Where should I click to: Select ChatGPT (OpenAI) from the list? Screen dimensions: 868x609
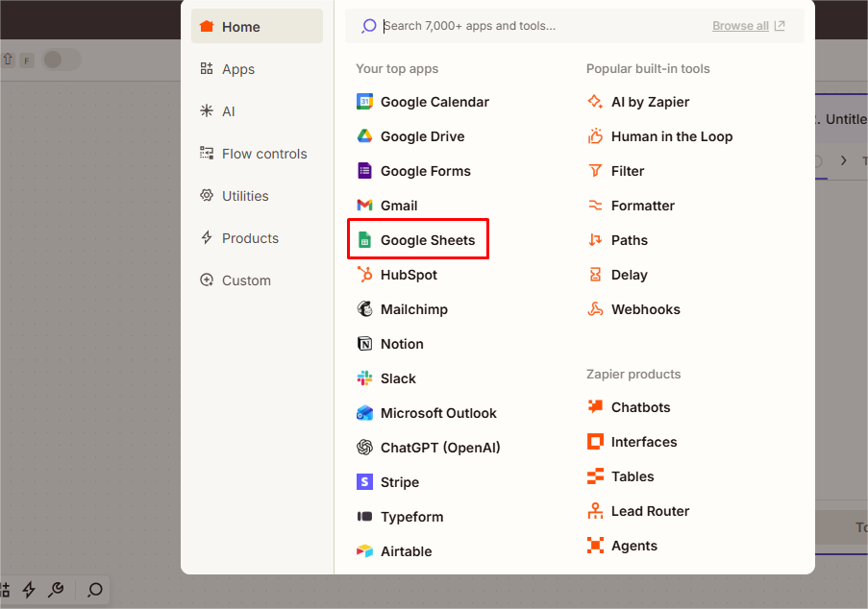pos(439,448)
